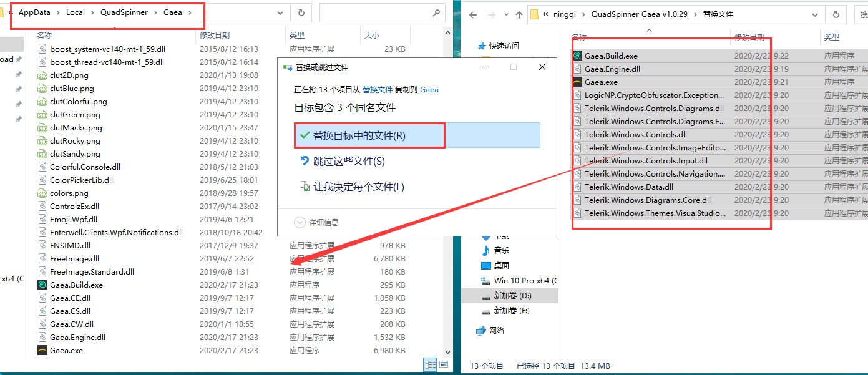868x375 pixels.
Task: Select the Gaea.exe app icon in the right window
Action: 578,82
